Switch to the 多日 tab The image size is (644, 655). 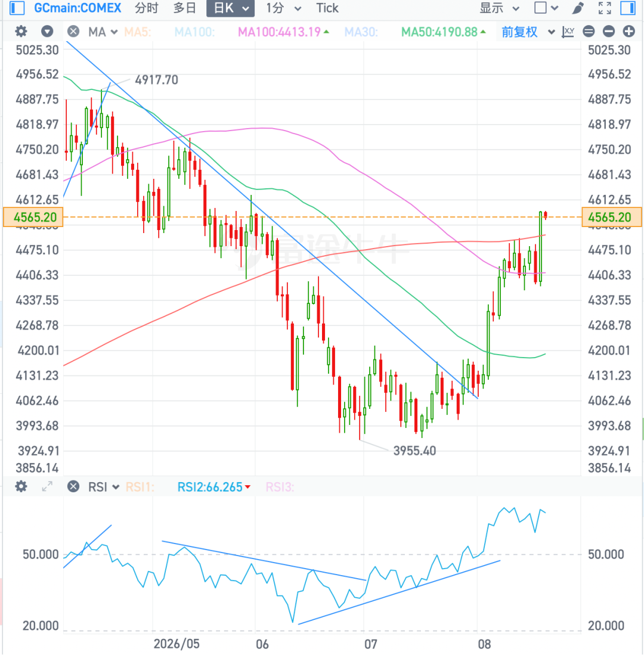point(184,8)
